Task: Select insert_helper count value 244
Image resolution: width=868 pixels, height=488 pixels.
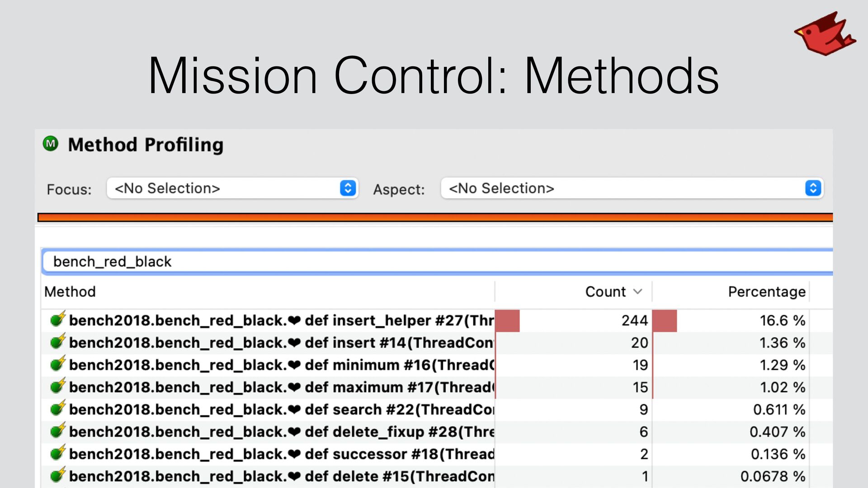Action: pos(634,320)
